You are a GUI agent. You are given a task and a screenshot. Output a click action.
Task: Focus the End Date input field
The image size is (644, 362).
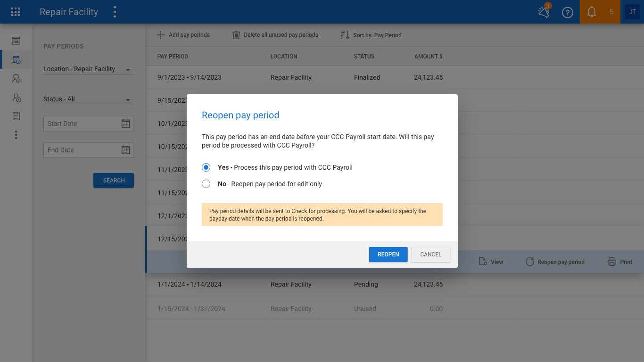[89, 150]
